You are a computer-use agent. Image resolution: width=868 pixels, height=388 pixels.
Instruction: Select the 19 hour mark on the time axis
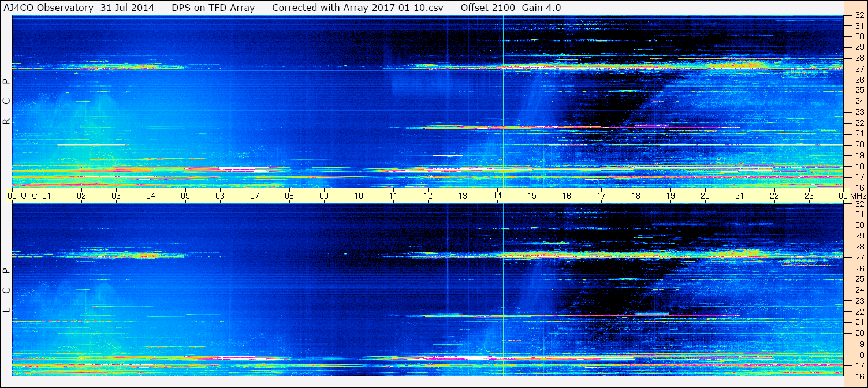coord(670,196)
